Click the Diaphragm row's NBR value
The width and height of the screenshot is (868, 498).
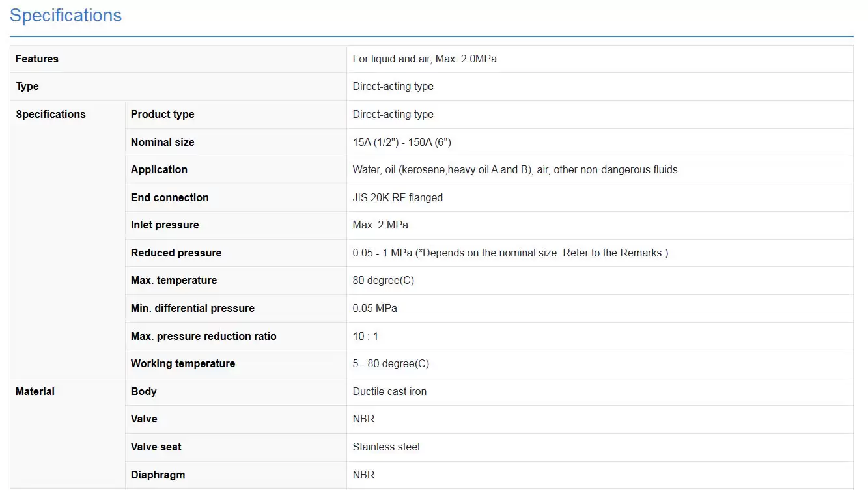click(363, 475)
